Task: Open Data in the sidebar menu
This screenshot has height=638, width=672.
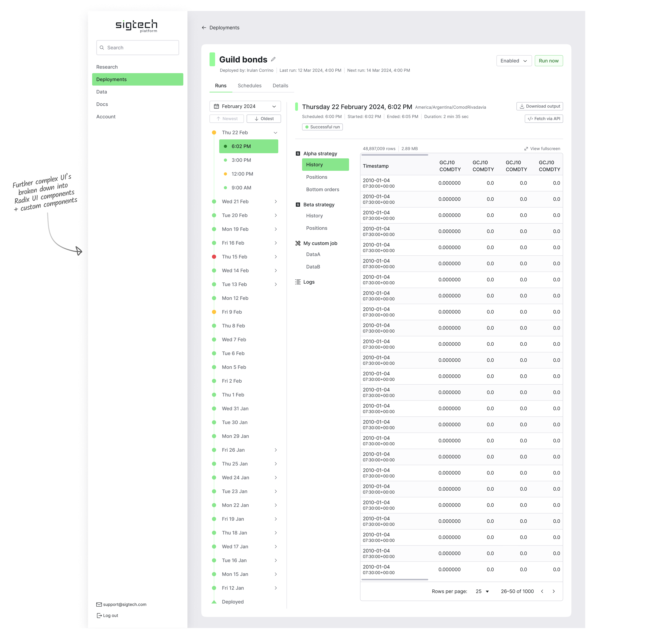Action: tap(102, 92)
